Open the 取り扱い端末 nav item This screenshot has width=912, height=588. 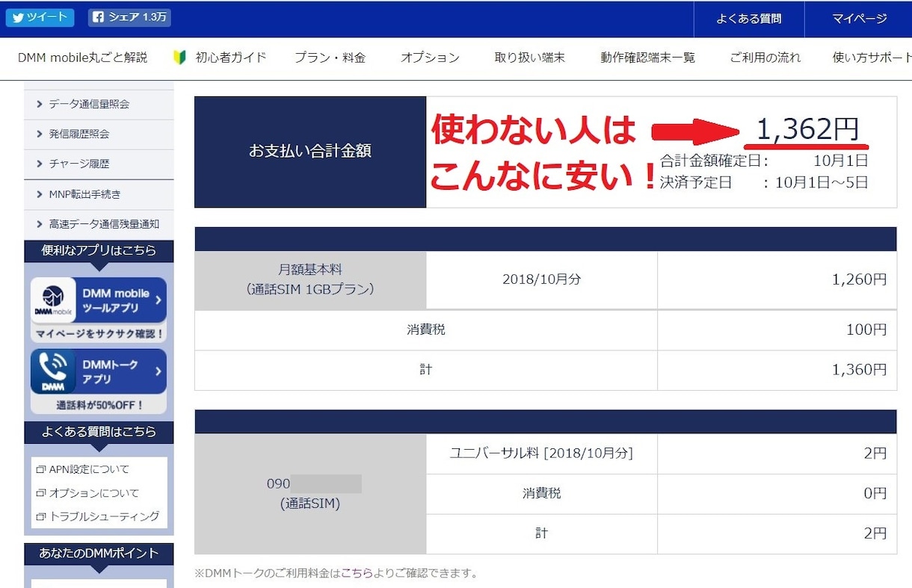pos(529,58)
